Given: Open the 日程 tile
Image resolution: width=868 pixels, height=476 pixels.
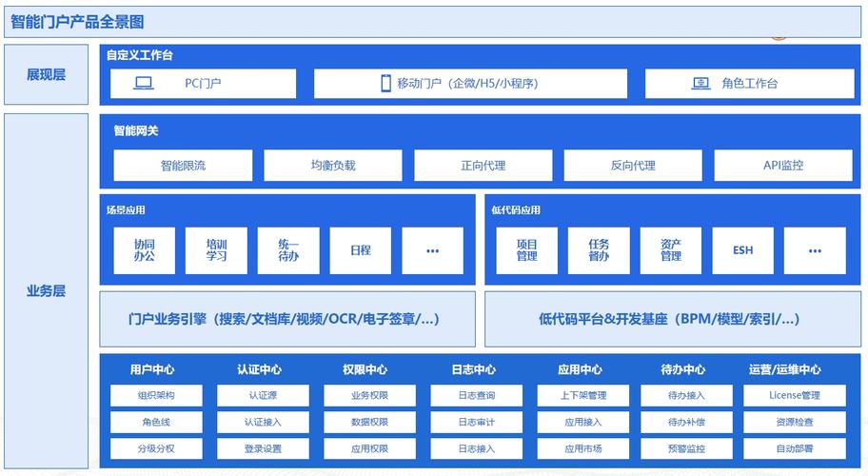Looking at the screenshot, I should [x=361, y=250].
